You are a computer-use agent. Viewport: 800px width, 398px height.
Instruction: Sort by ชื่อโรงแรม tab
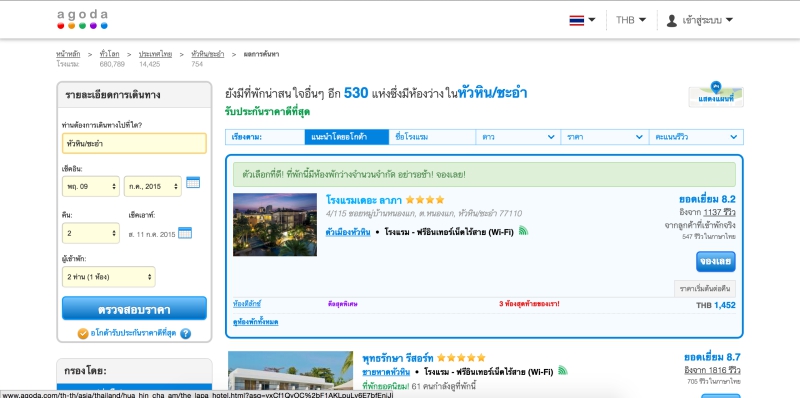coord(432,137)
